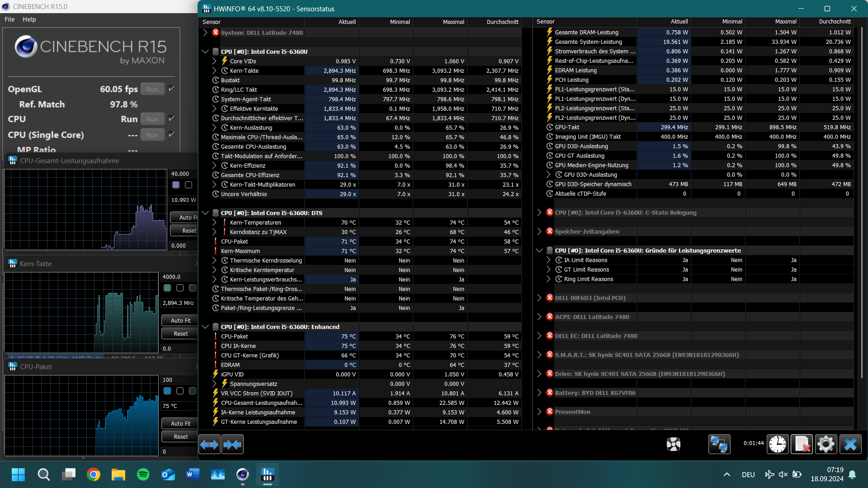Image resolution: width=868 pixels, height=488 pixels.
Task: Run the CPU benchmark in Cinebench
Action: tap(152, 119)
